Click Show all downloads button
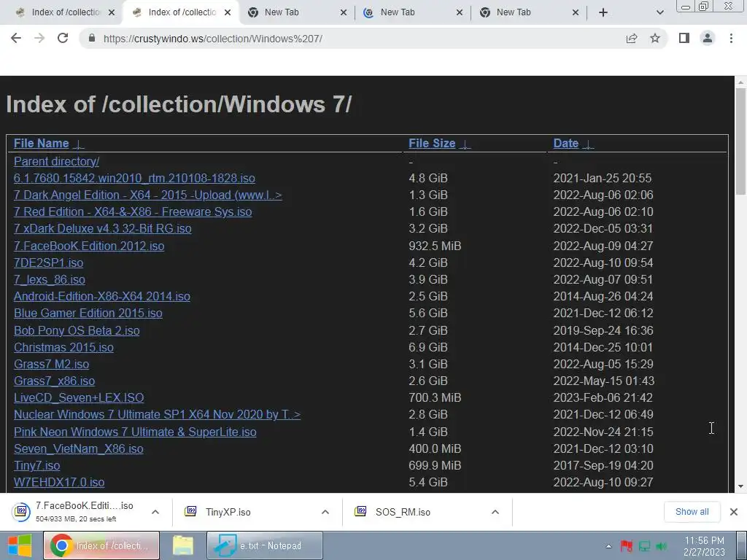The image size is (747, 560). click(692, 512)
